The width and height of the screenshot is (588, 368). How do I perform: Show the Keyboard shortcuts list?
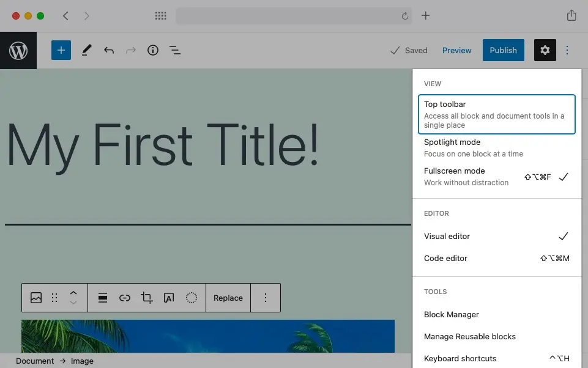pos(496,359)
